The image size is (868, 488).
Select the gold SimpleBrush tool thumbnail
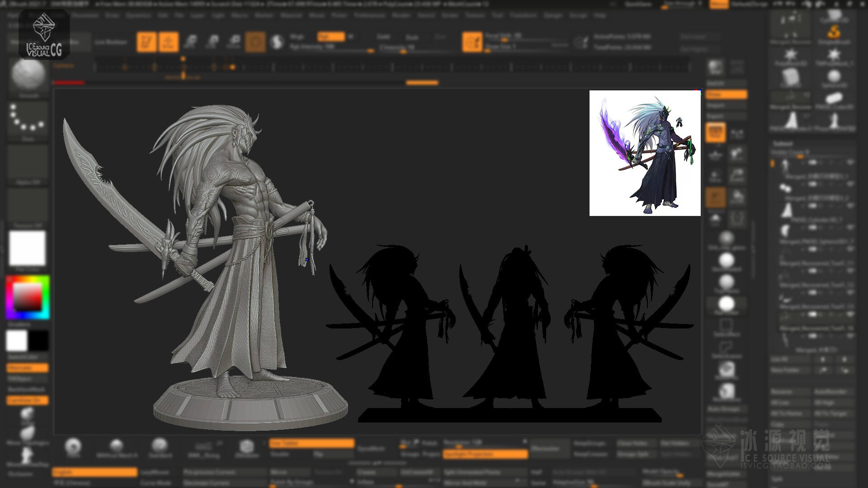click(x=834, y=34)
